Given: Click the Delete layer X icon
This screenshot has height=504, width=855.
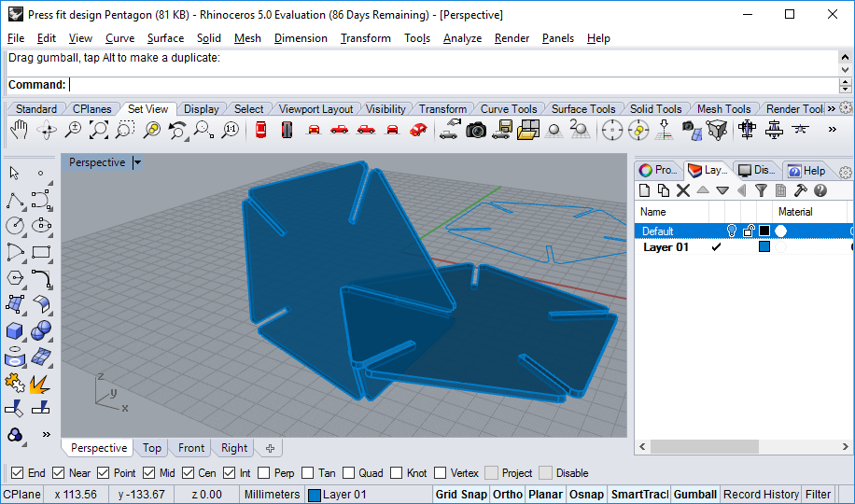Looking at the screenshot, I should tap(683, 189).
